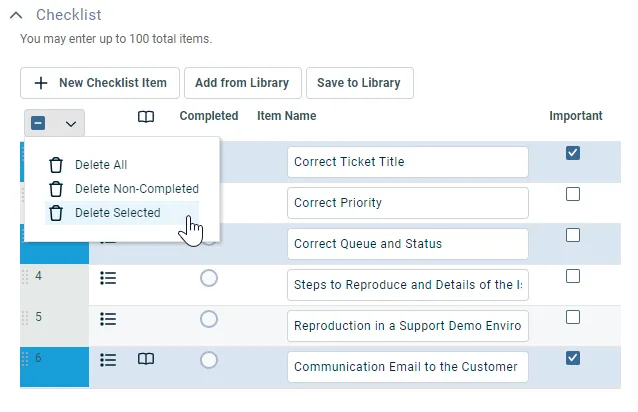Image resolution: width=638 pixels, height=412 pixels.
Task: Click the library book icon in row 6
Action: coord(146,360)
